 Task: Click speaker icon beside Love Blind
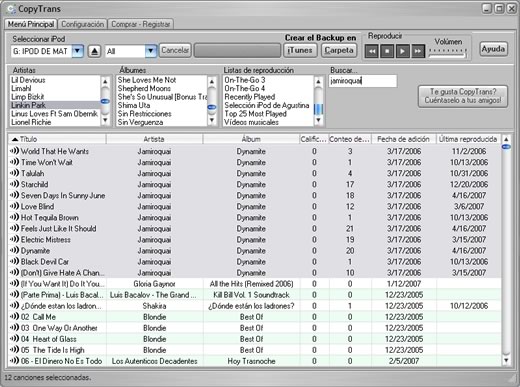click(x=14, y=206)
